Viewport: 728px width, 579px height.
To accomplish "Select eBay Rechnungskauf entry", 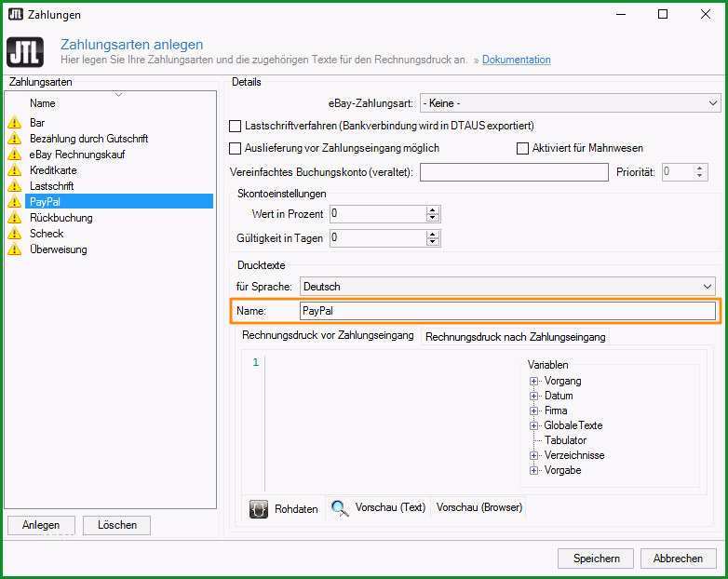I will (77, 155).
